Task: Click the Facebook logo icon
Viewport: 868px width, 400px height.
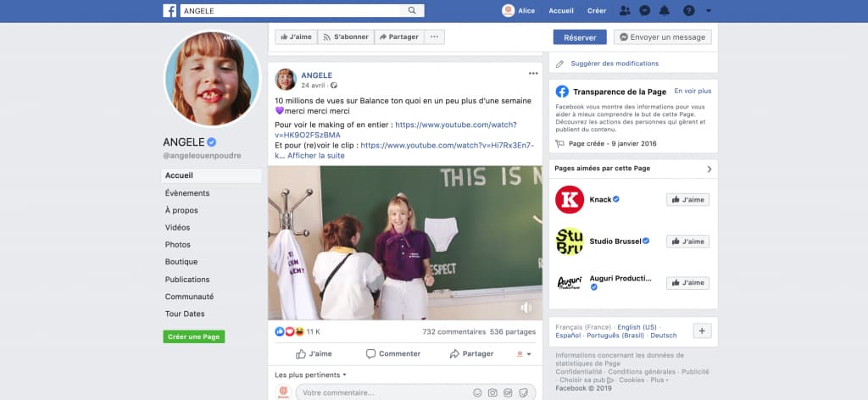Action: click(170, 10)
